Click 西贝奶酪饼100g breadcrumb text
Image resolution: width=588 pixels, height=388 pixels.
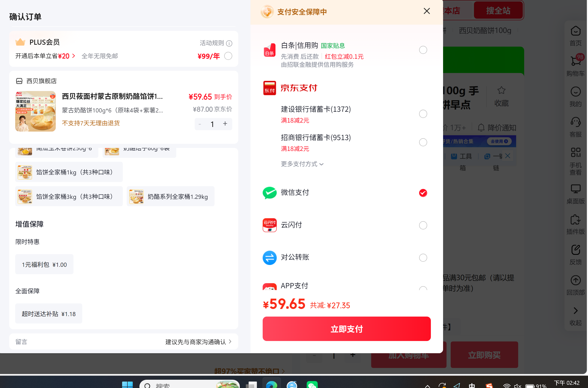tap(485, 30)
